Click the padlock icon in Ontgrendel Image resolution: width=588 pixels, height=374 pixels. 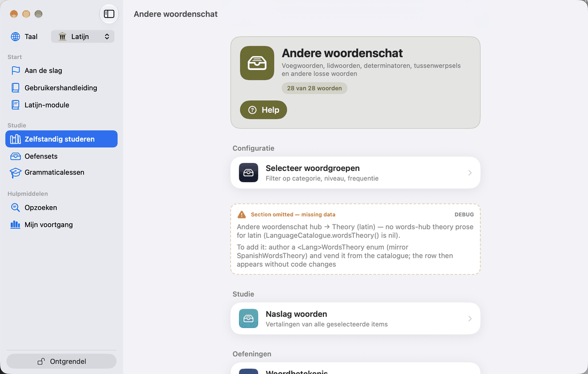[x=41, y=361]
